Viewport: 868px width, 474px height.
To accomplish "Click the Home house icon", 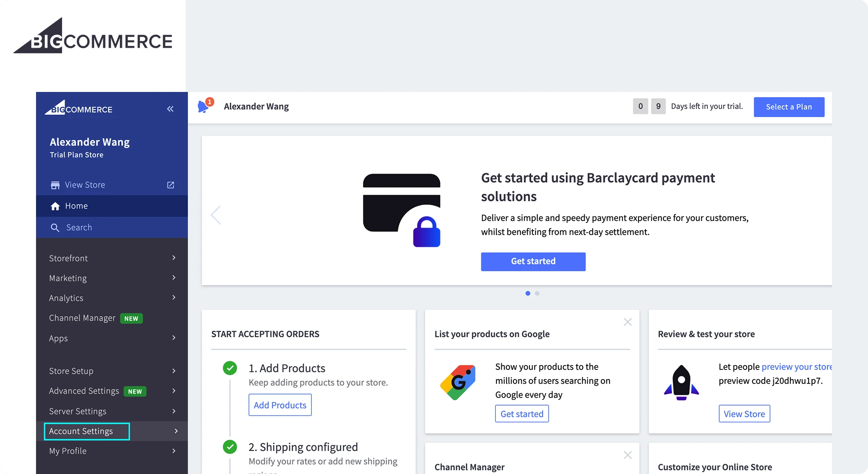I will [55, 206].
